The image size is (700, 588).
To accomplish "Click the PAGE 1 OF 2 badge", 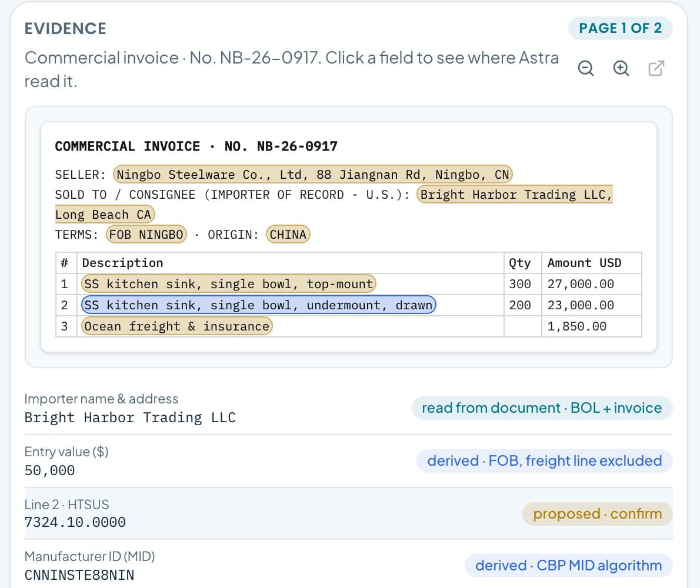I will [620, 28].
